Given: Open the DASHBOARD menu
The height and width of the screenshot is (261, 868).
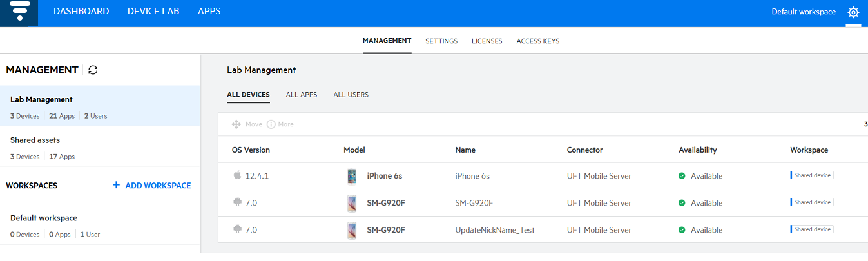Looking at the screenshot, I should click(x=81, y=11).
